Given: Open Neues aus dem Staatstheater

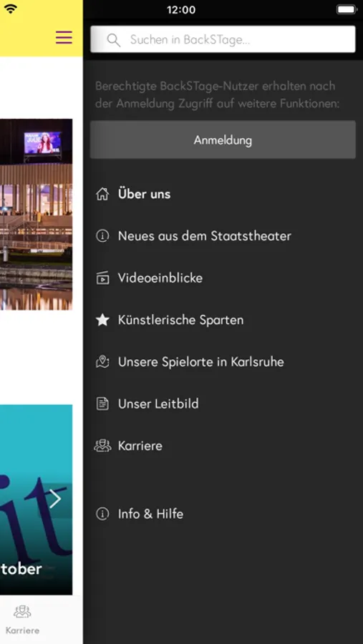Looking at the screenshot, I should tap(205, 236).
